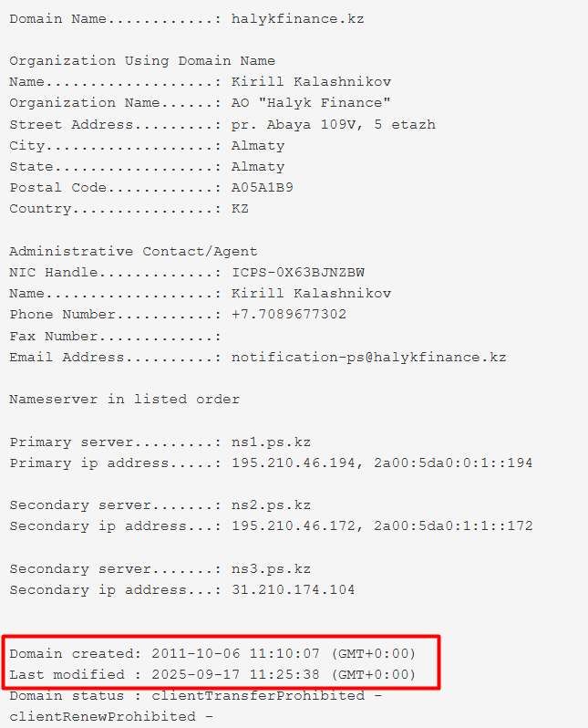Click the "Nameserver in listed order" heading
The width and height of the screenshot is (588, 728).
point(125,399)
